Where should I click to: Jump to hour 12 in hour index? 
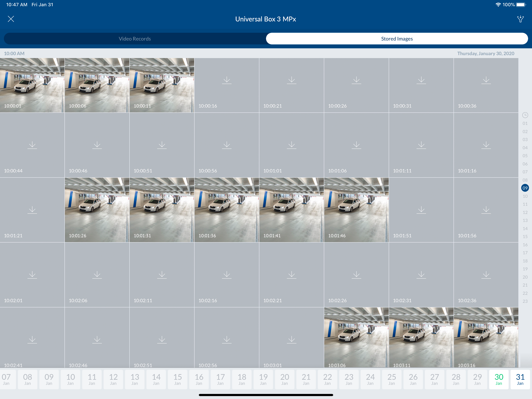pyautogui.click(x=525, y=212)
